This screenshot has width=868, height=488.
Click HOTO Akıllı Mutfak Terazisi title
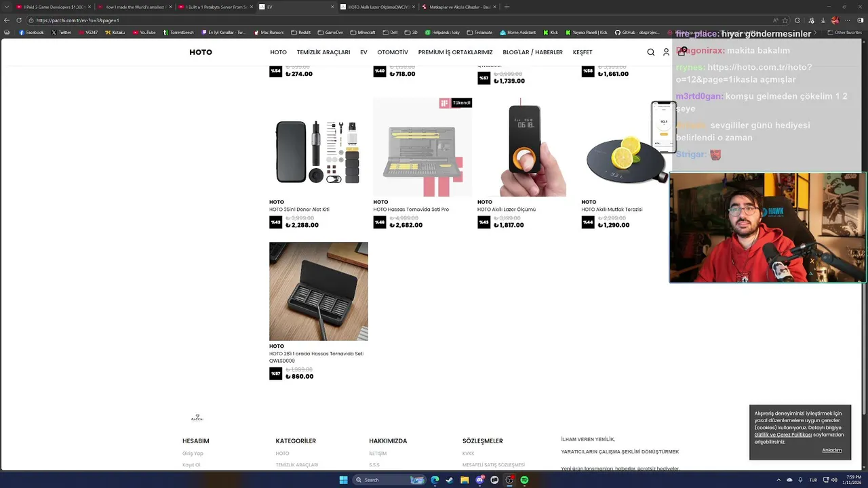[x=612, y=209]
